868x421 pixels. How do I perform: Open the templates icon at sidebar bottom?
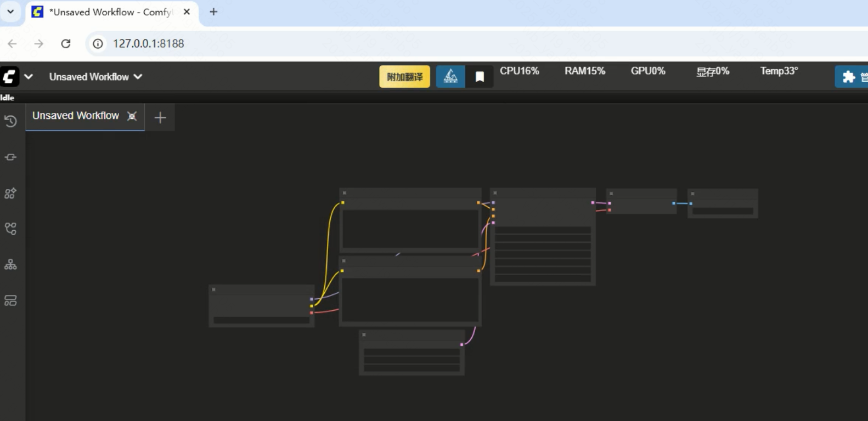pyautogui.click(x=10, y=300)
